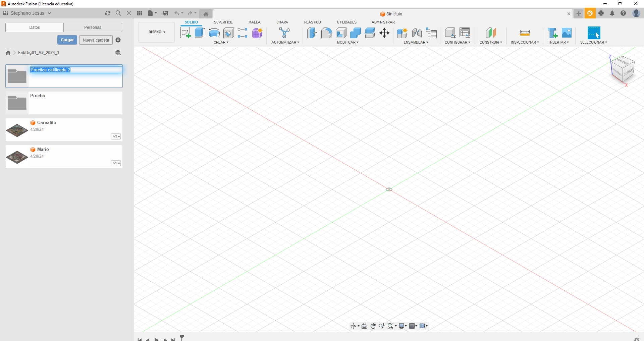Switch to the Malla tab
Viewport: 644px width, 341px height.
pyautogui.click(x=255, y=22)
